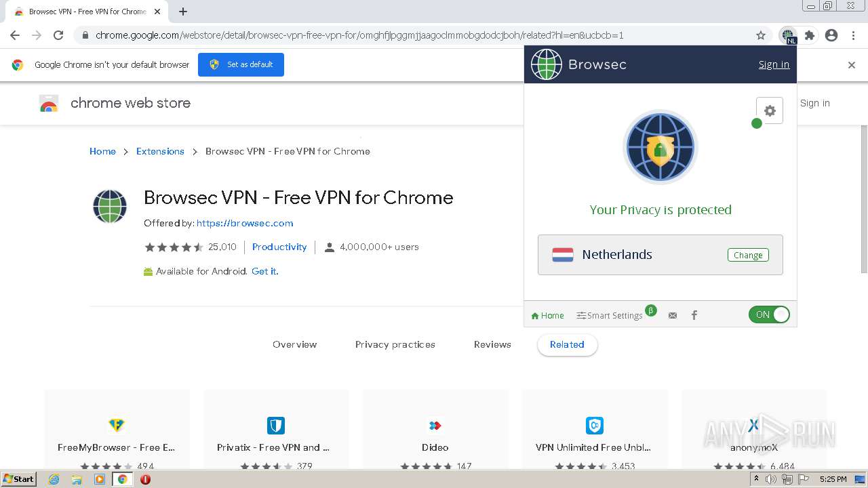868x488 pixels.
Task: Open VPN Unlimited Free card icon
Action: click(x=595, y=425)
